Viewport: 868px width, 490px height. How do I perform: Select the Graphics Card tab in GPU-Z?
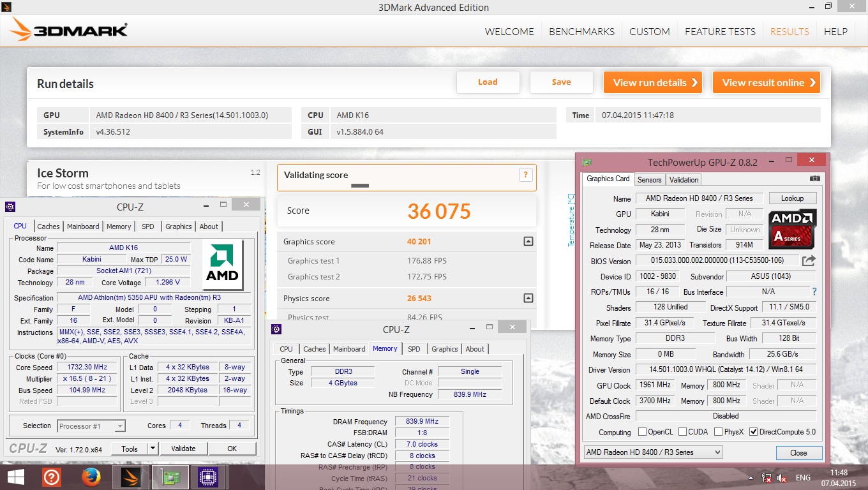(x=608, y=179)
